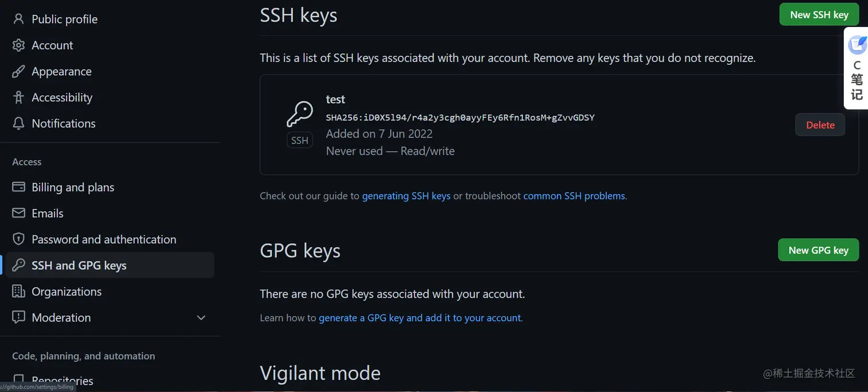Image resolution: width=868 pixels, height=392 pixels.
Task: Click the Password and authentication shield icon
Action: click(18, 239)
